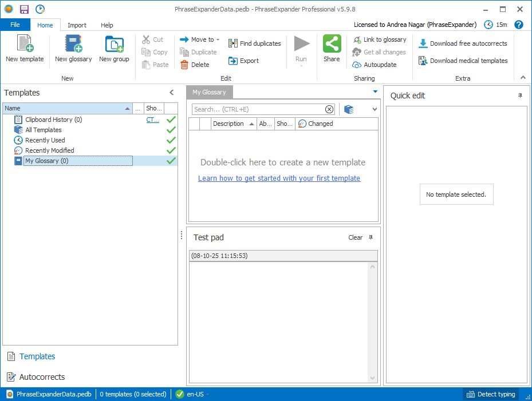
Task: Click the Delete trash icon
Action: 184,65
